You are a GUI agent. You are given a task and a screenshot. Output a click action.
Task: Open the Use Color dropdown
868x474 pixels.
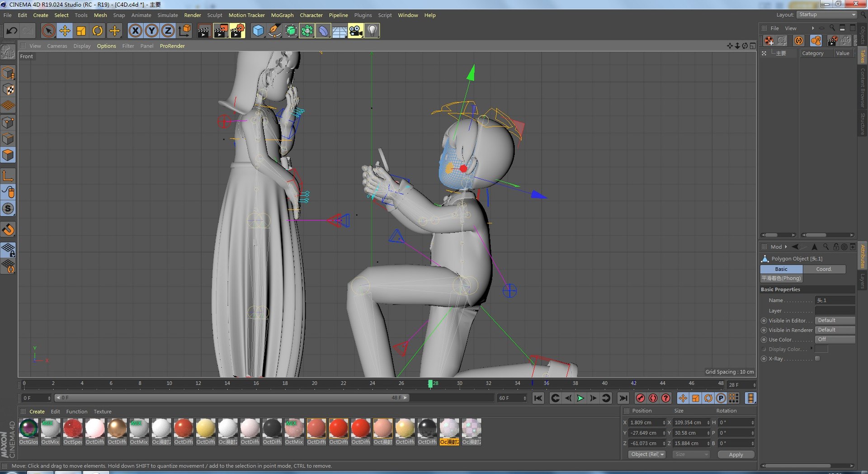pyautogui.click(x=835, y=339)
